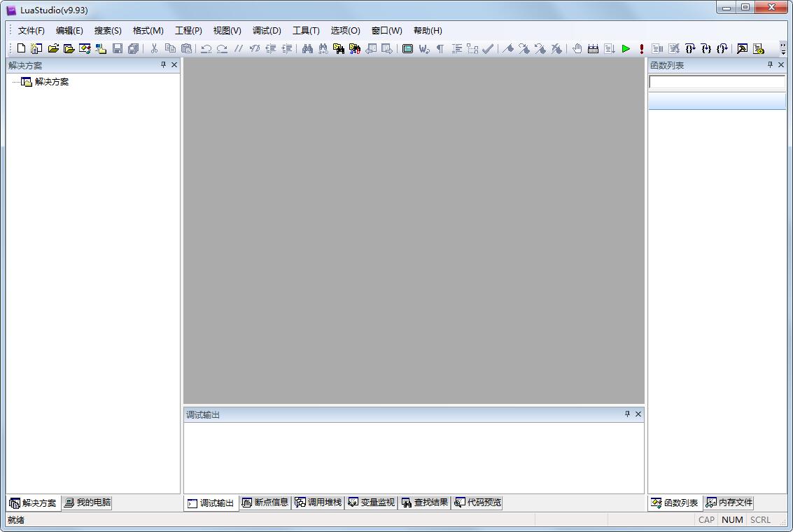Open the 调试(D) menu
The width and height of the screenshot is (793, 532).
267,30
